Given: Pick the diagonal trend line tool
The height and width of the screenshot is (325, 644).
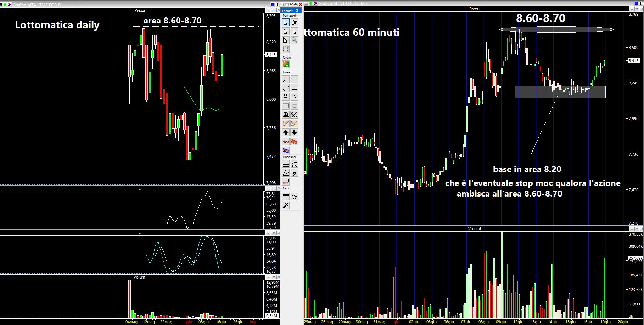Looking at the screenshot, I should pos(286,79).
